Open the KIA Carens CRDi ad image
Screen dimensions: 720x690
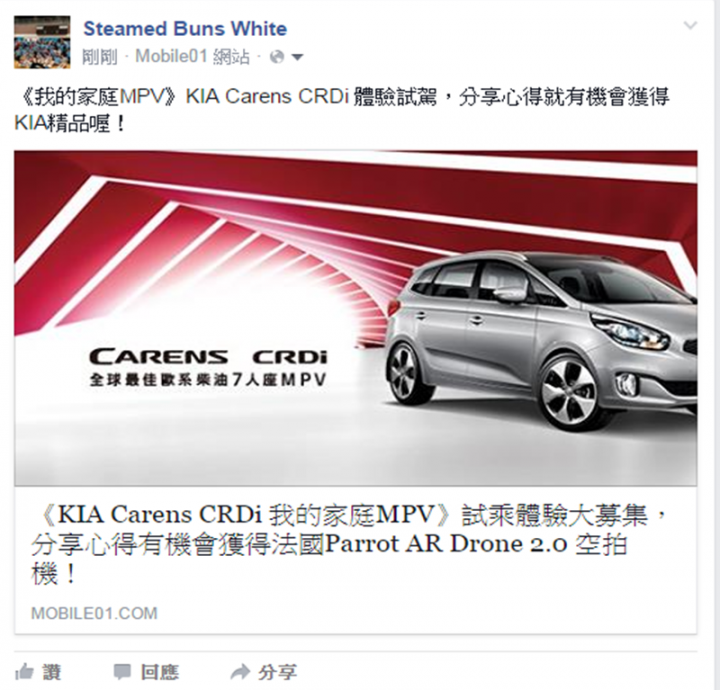pyautogui.click(x=355, y=318)
